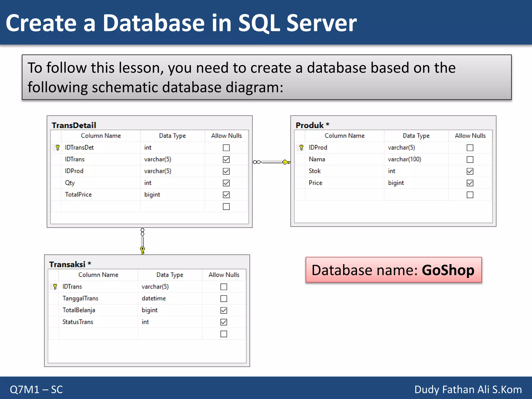Enable Allow Nulls for the Nama column
This screenshot has width=532, height=399.
pos(470,159)
